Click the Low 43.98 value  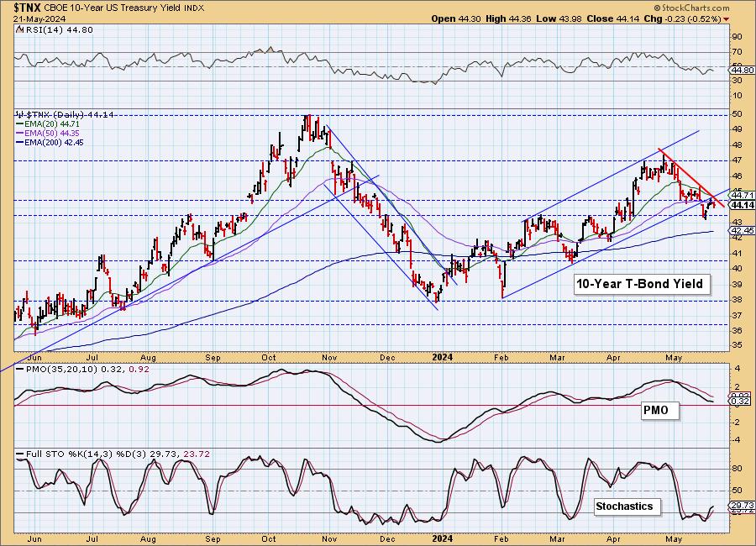pos(559,18)
